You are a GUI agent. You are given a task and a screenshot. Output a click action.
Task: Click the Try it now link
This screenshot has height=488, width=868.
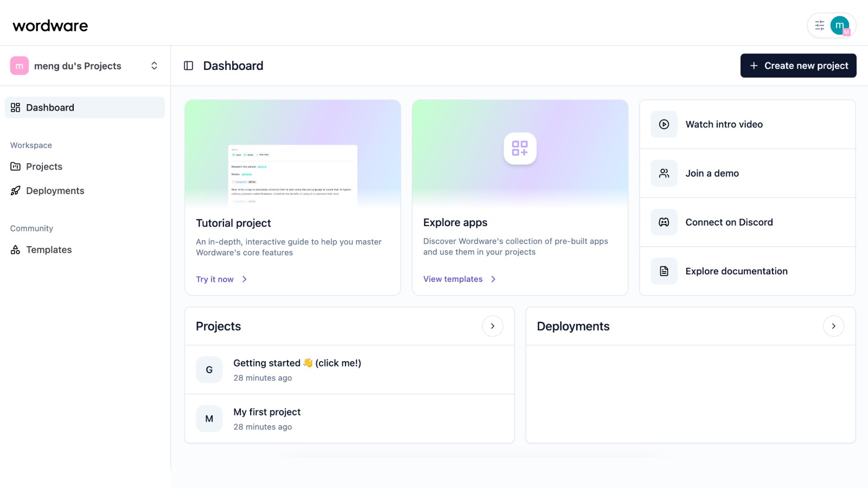click(x=215, y=279)
